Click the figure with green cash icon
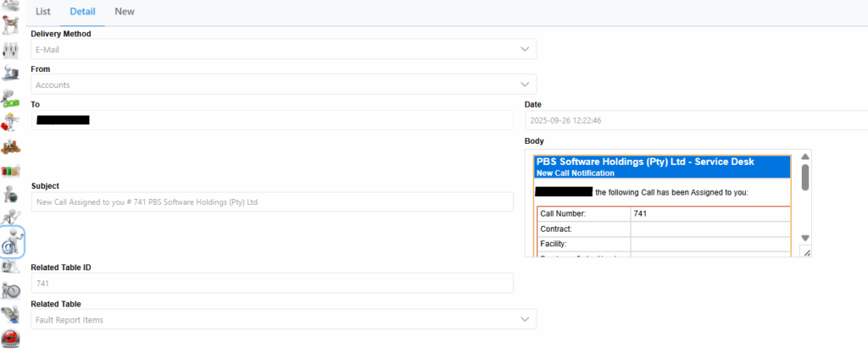This screenshot has width=868, height=353. [12, 98]
